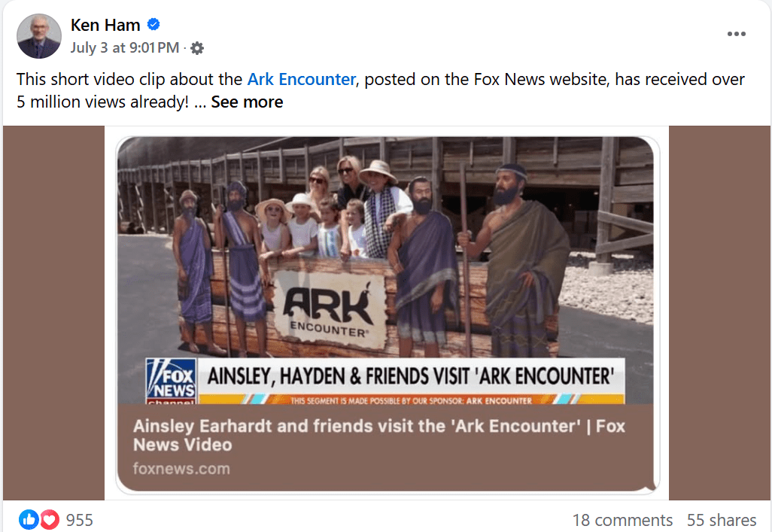The image size is (772, 532).
Task: Click the blue verified badge
Action: (153, 24)
